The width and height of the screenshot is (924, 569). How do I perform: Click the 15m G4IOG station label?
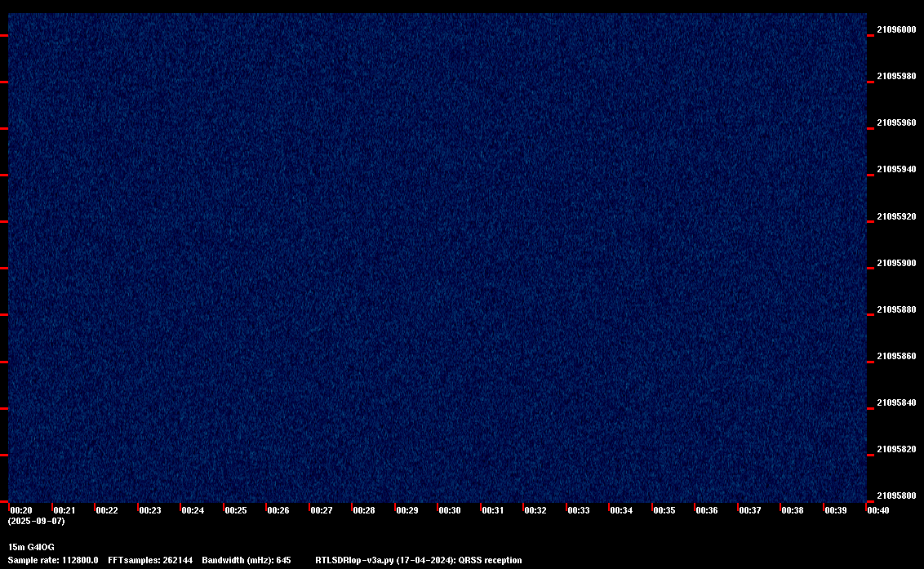click(x=31, y=547)
